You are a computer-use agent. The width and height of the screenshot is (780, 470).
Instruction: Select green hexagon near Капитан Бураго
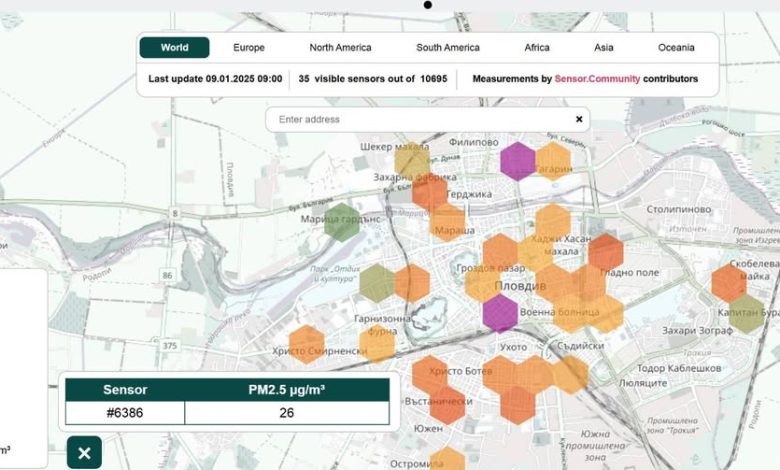tap(746, 313)
